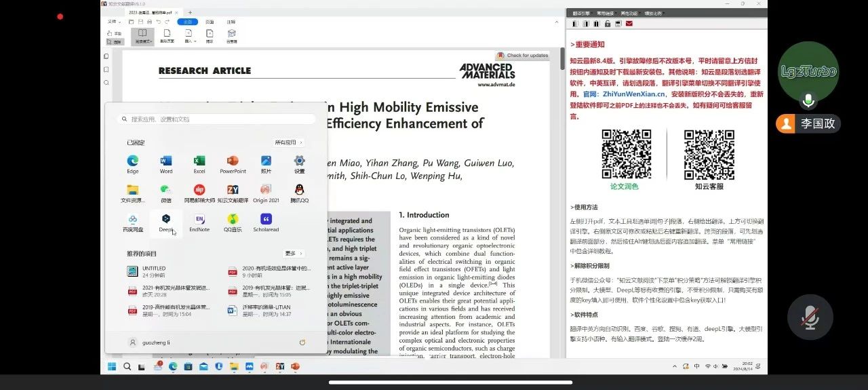
Task: Open the 文件 file dropdown menu
Action: pos(114,22)
